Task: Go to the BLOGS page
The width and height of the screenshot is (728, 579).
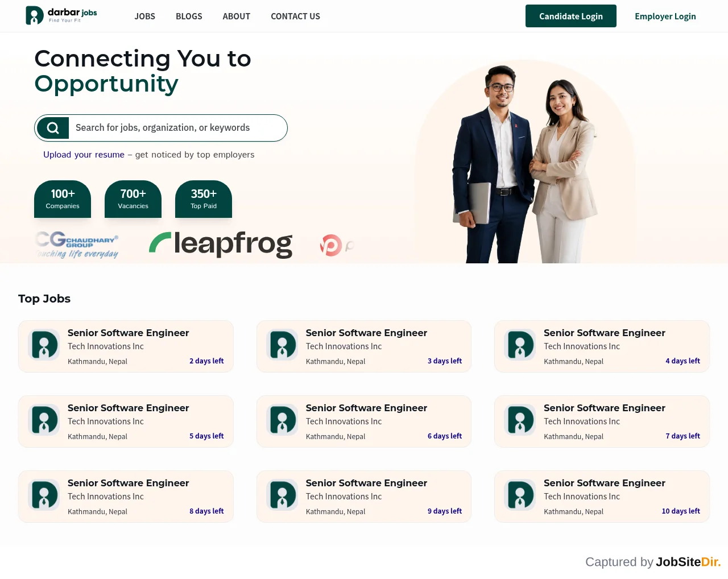Action: tap(189, 16)
